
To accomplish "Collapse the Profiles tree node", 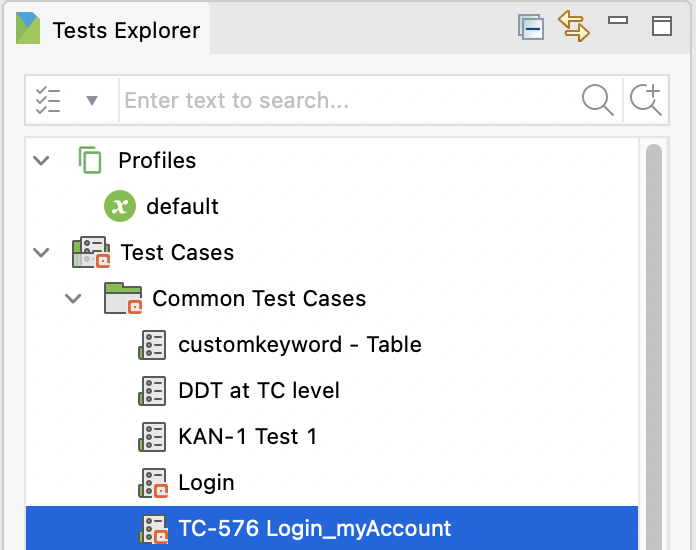I will 42,160.
